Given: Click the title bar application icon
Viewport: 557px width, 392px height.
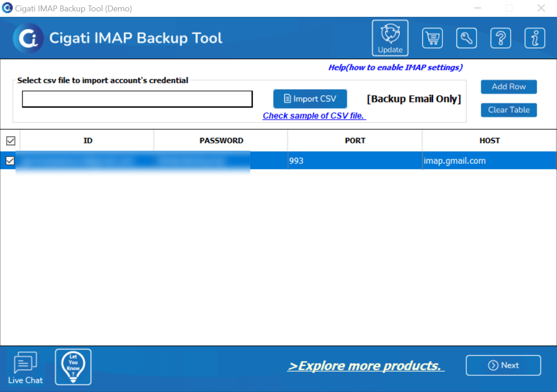Looking at the screenshot, I should click(x=7, y=8).
